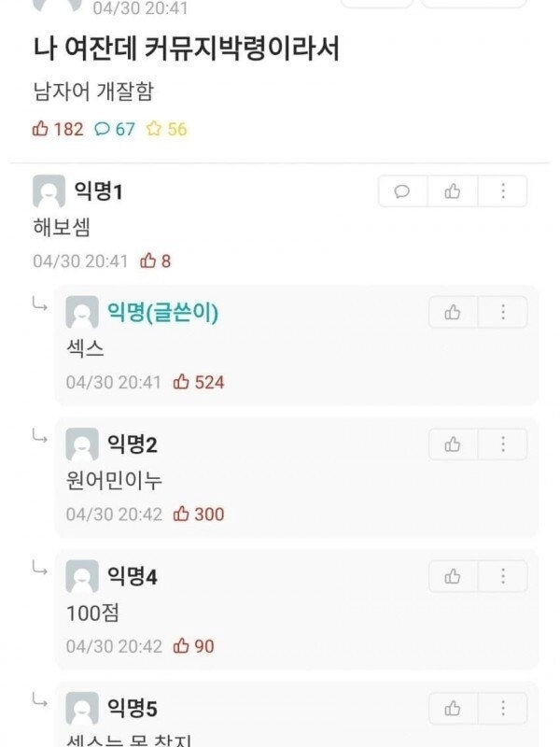Open more options for 익명(글쓴이) reply
Image resolution: width=560 pixels, height=747 pixels.
tap(503, 313)
